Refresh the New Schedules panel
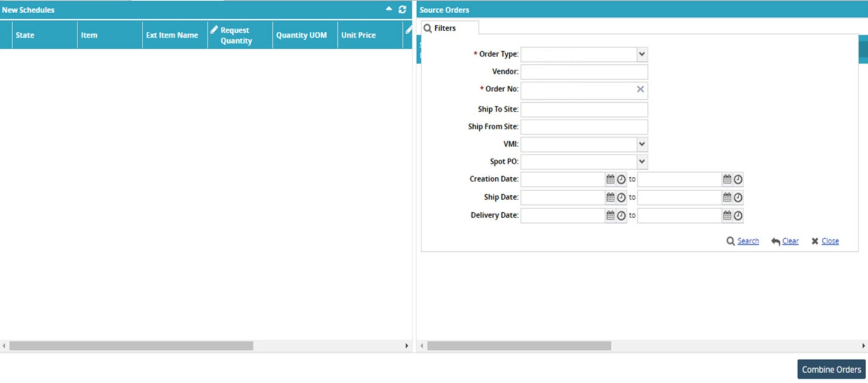 (402, 10)
